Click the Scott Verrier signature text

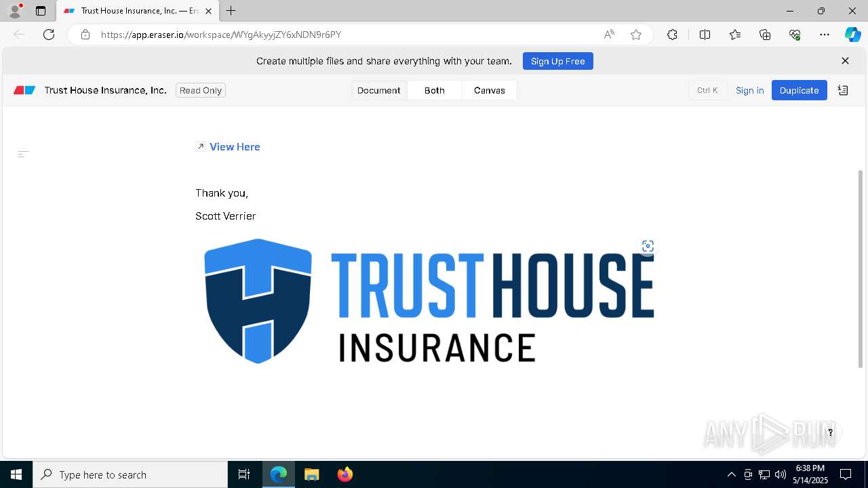226,216
